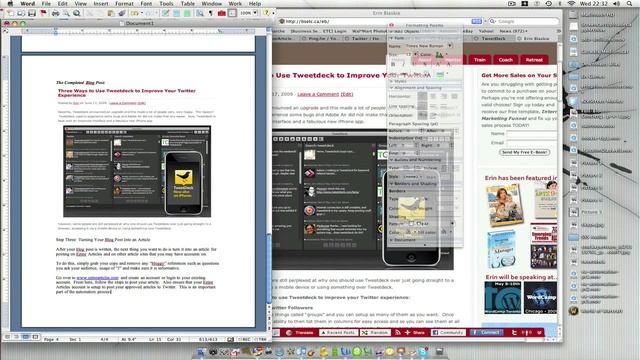The width and height of the screenshot is (640, 360).
Task: Open Finder from the Dock
Action: (x=202, y=351)
